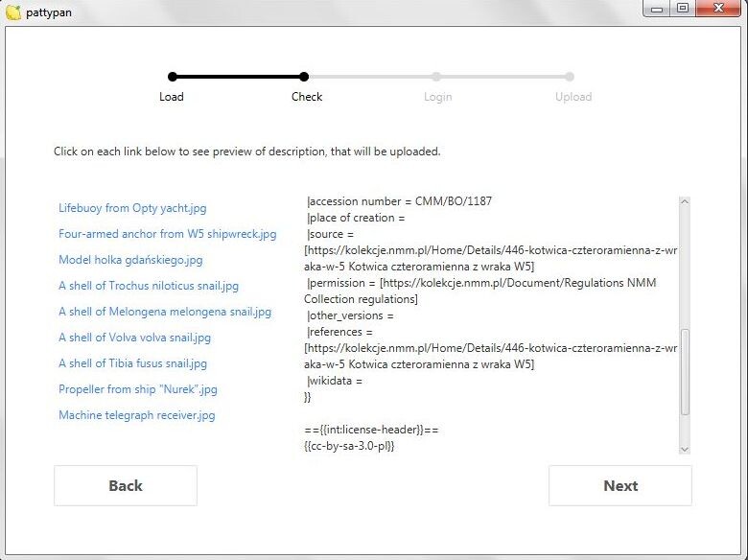Preview A shell of Trochus niloticus snail.jpg
The width and height of the screenshot is (748, 560).
pos(149,286)
